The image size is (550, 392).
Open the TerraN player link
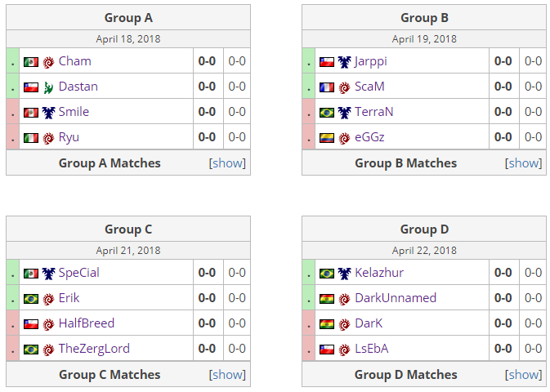tap(374, 112)
